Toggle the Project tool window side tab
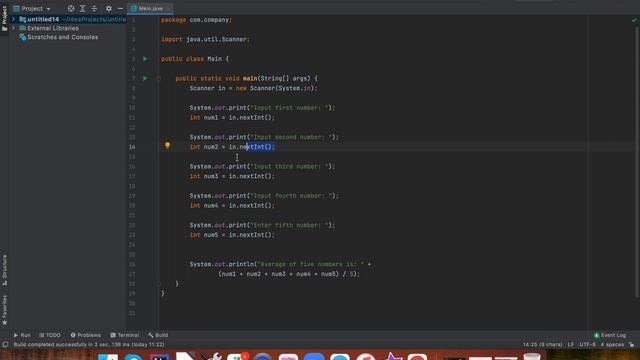Image resolution: width=640 pixels, height=360 pixels. point(4,18)
